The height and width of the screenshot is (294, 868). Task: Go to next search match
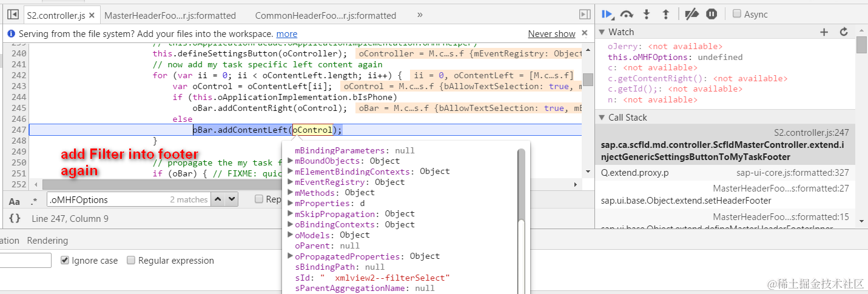pyautogui.click(x=232, y=199)
